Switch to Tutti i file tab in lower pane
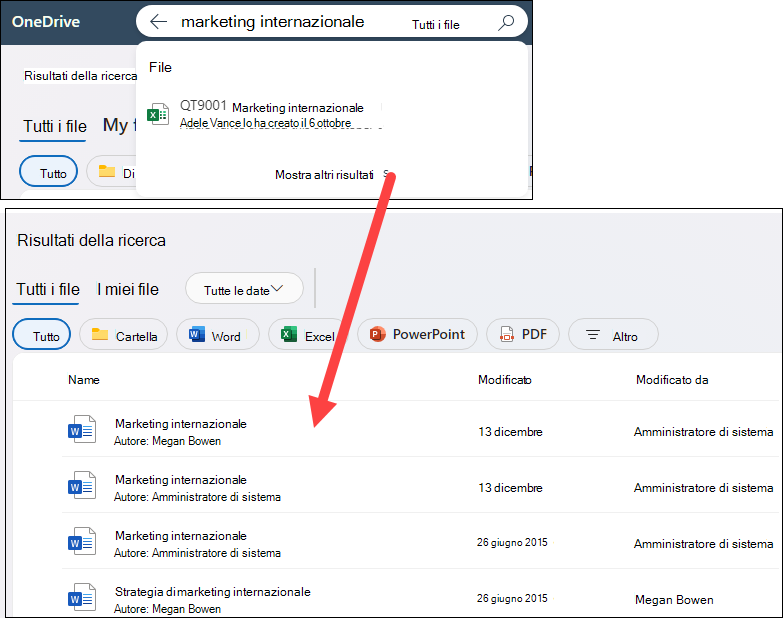This screenshot has height=618, width=783. (x=47, y=290)
